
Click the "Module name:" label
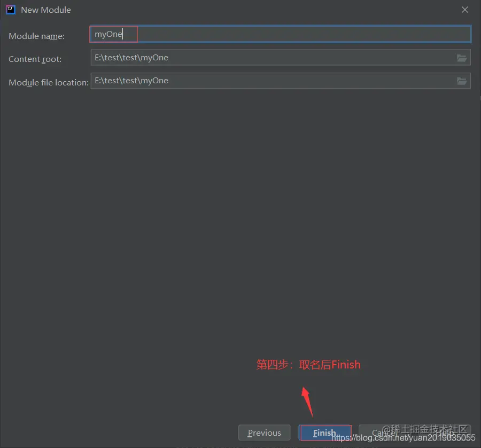(36, 36)
